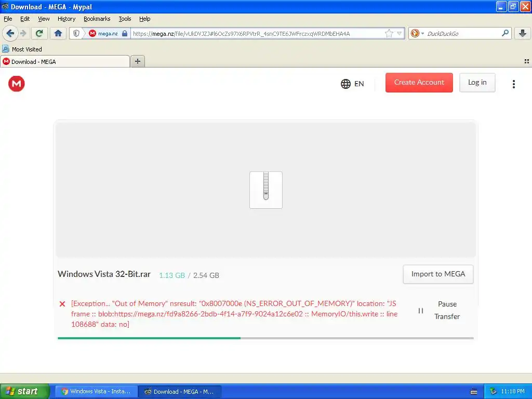Screen dimensions: 532x399
Task: Open the Help menu
Action: (x=144, y=19)
